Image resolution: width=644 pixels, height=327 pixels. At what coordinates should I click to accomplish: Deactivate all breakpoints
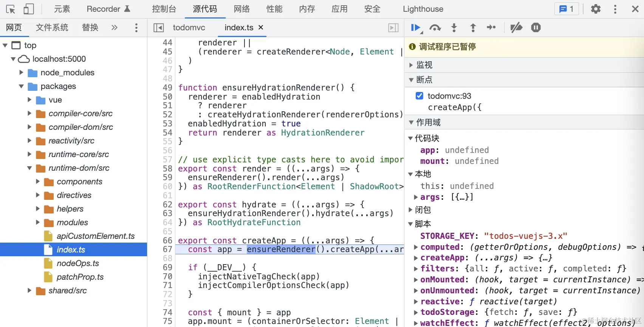point(516,28)
